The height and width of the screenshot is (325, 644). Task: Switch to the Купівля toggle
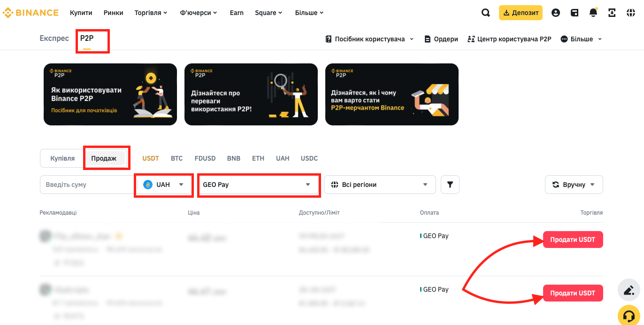pos(62,158)
